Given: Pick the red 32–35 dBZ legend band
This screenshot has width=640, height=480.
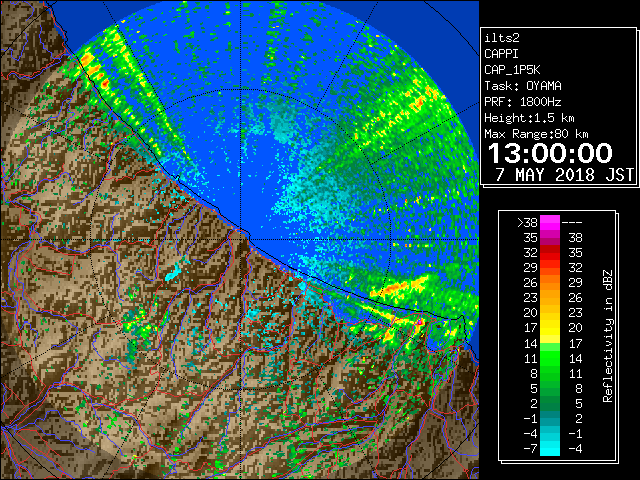Looking at the screenshot, I should [x=550, y=253].
